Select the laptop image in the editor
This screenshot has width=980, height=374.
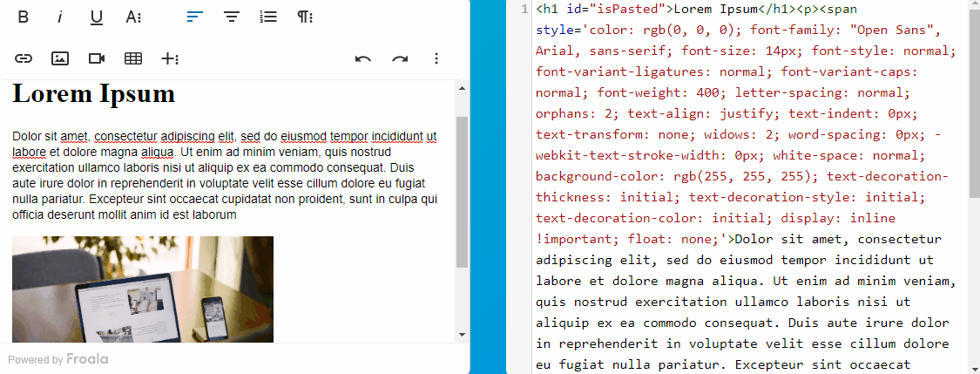[x=143, y=289]
